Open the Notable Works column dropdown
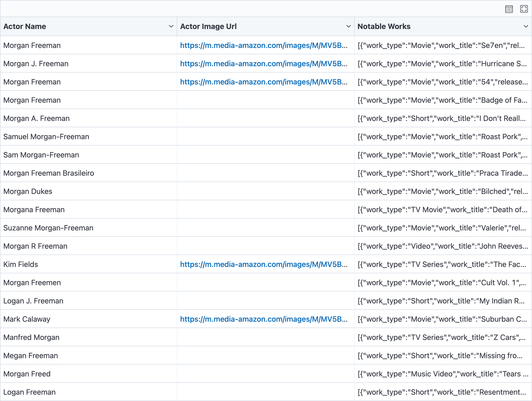 click(526, 26)
